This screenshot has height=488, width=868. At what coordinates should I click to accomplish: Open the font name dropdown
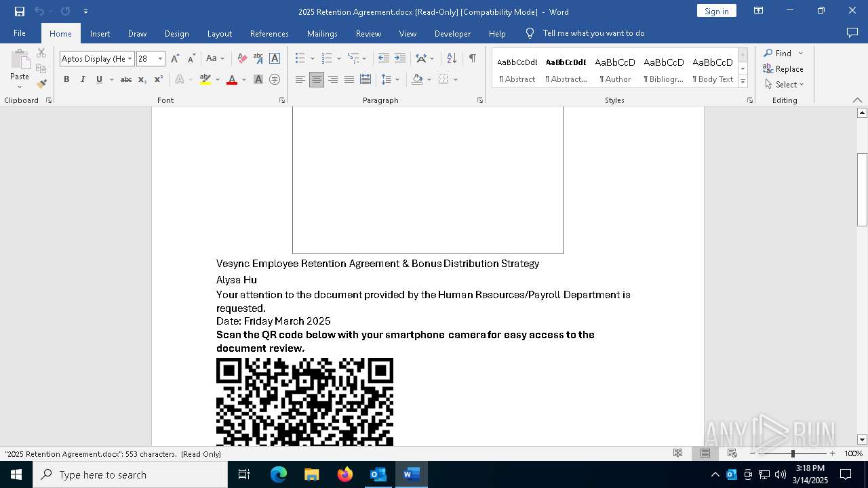pyautogui.click(x=130, y=59)
